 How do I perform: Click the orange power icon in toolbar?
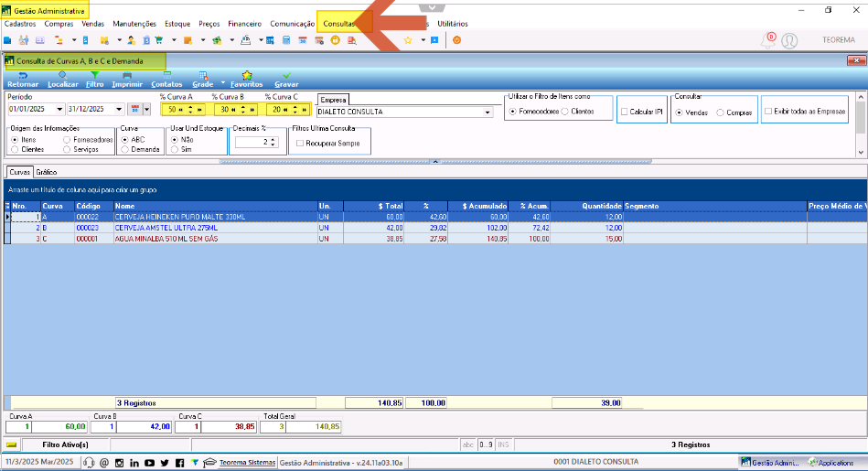click(x=456, y=40)
